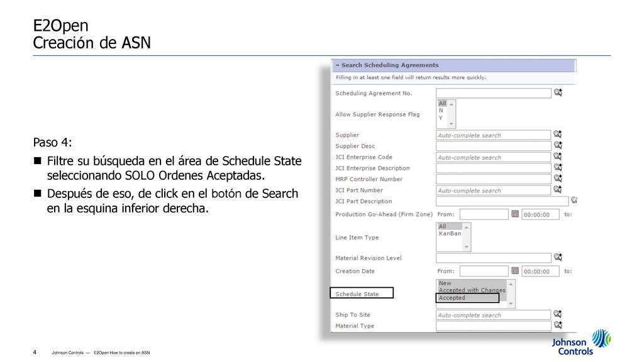Viewport: 644px width, 362px height.
Task: Click the 'Schedule State' field label
Action: [x=357, y=294]
